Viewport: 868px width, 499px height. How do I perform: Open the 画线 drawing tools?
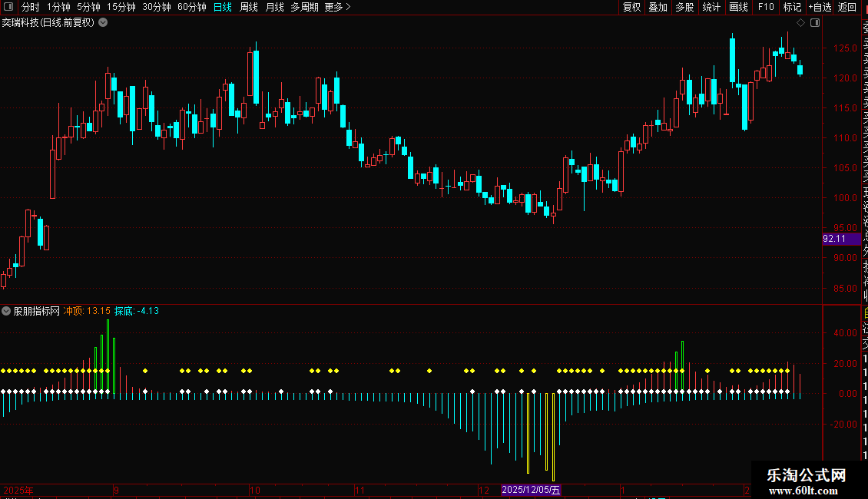[738, 7]
